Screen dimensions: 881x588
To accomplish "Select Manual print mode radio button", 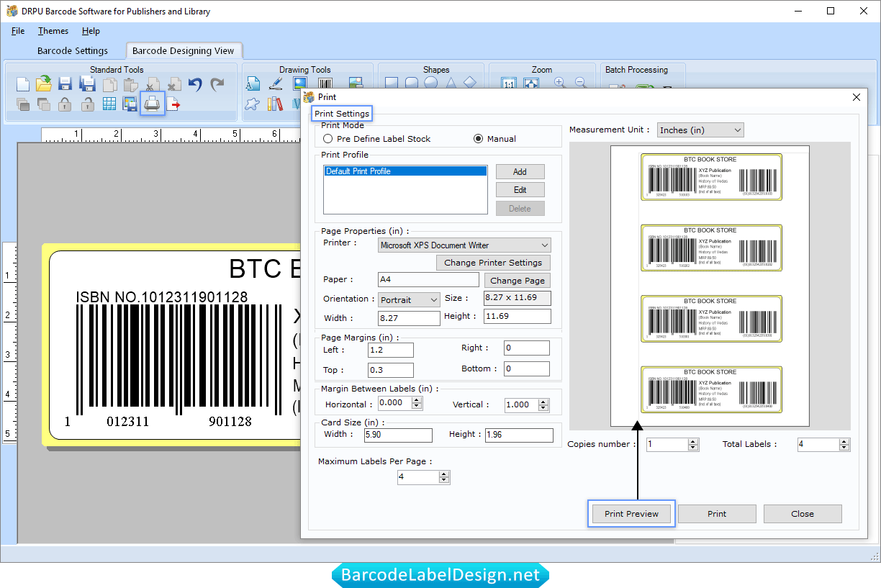I will tap(494, 139).
